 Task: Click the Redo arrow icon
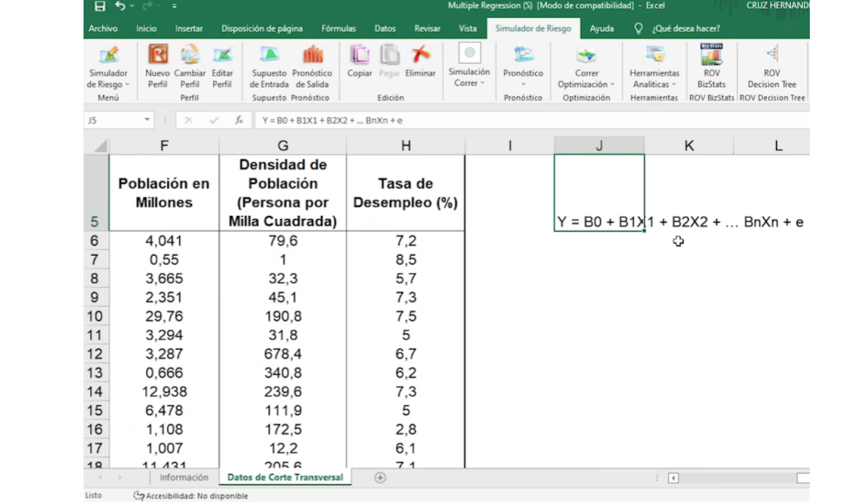(147, 6)
